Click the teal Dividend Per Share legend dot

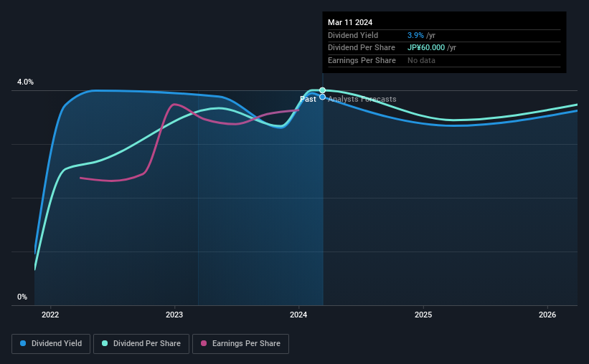pyautogui.click(x=105, y=343)
